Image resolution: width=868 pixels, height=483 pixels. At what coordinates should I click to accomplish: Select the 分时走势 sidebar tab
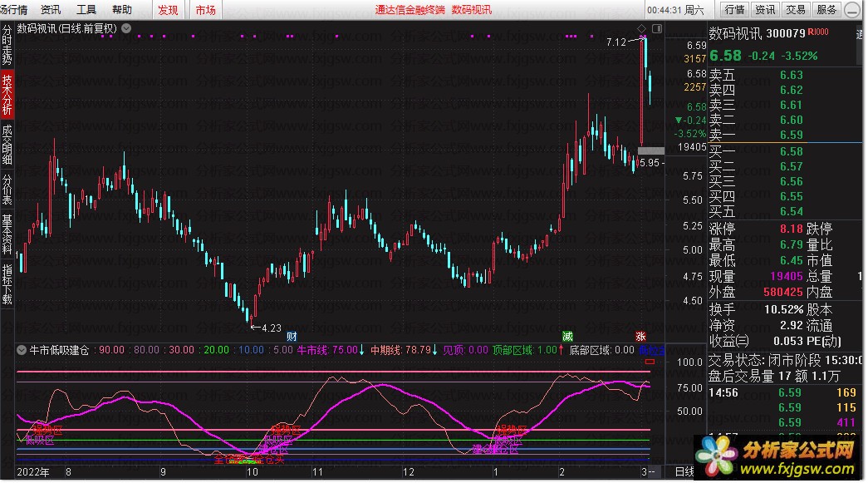click(x=7, y=44)
